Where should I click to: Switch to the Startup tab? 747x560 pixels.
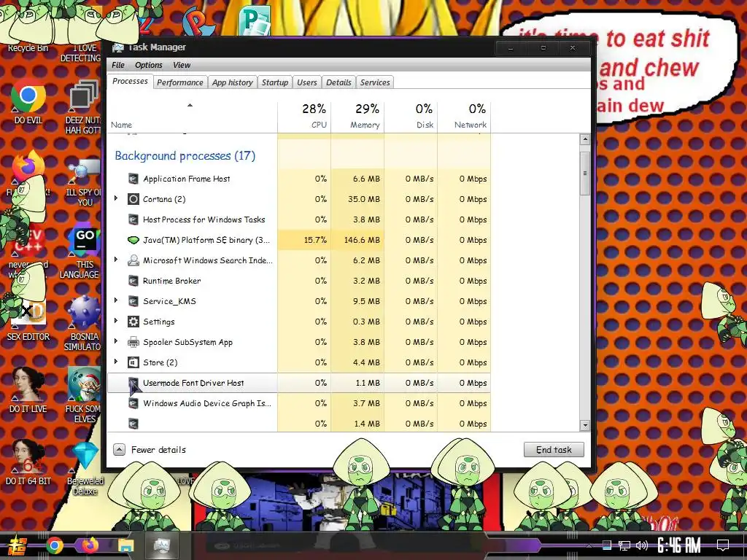[275, 82]
